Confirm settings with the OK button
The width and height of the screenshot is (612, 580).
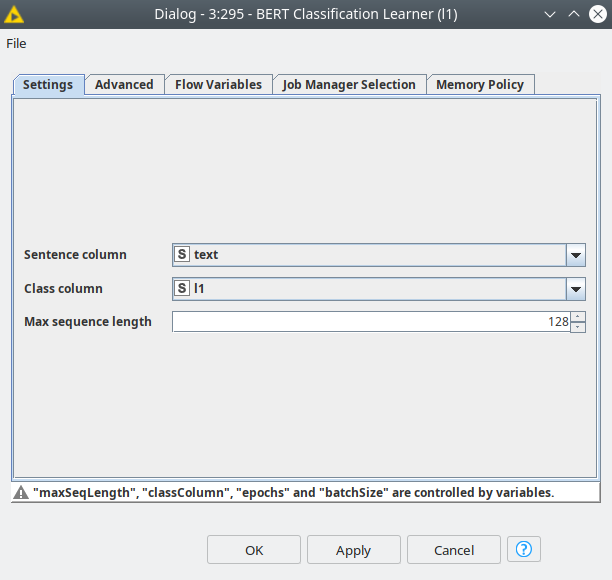click(x=254, y=550)
